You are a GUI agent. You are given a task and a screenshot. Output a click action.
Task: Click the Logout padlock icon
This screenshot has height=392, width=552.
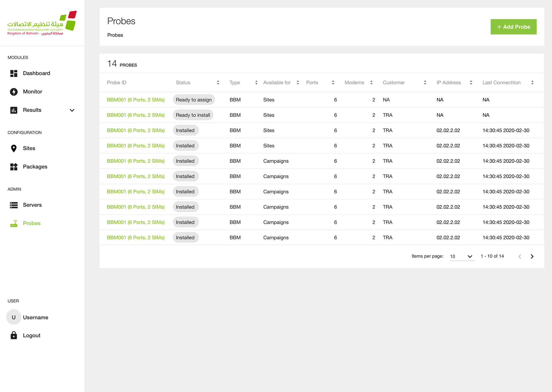pos(14,335)
